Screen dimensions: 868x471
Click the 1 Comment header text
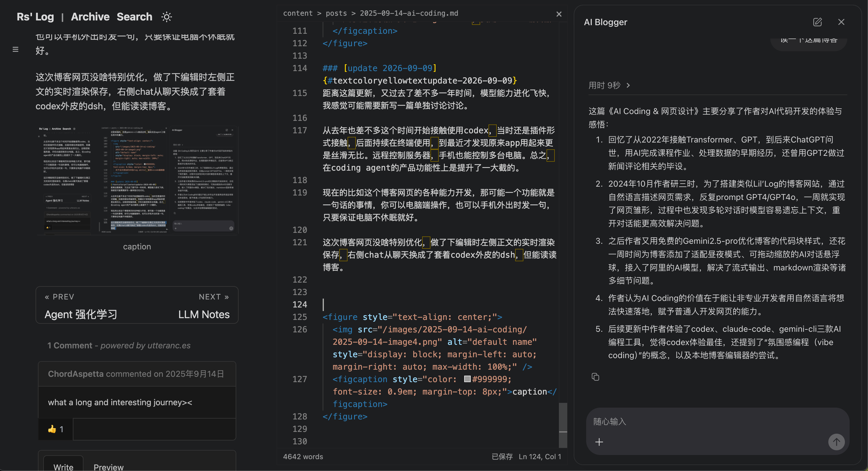70,346
